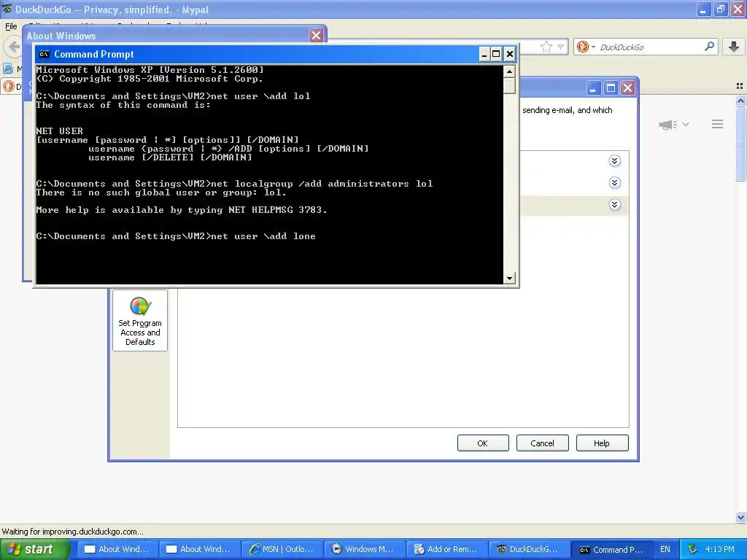Click the megaphone icon on DuckDuckGo page
Screen dimensions: 747x560
(668, 125)
